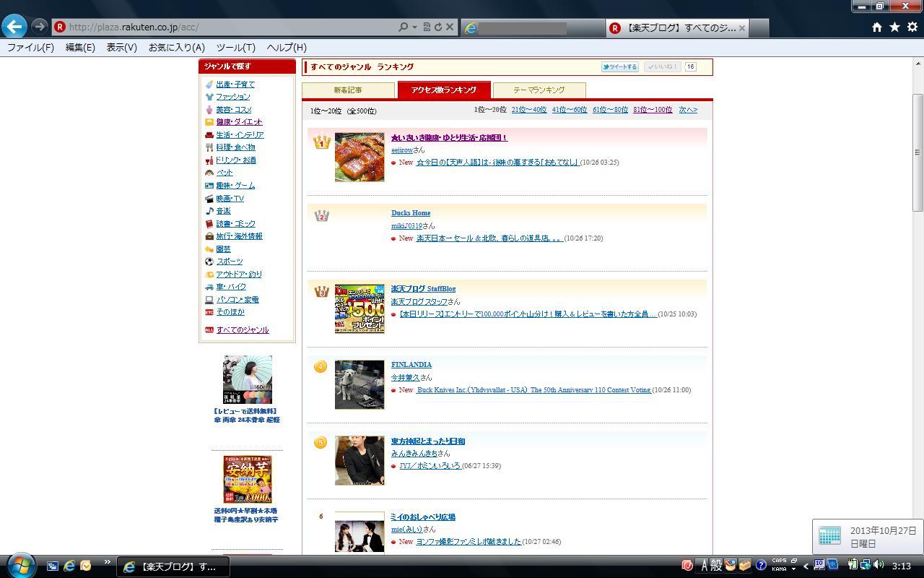924x578 pixels.
Task: Toggle the IME input mode 'A' indicator
Action: tap(705, 566)
